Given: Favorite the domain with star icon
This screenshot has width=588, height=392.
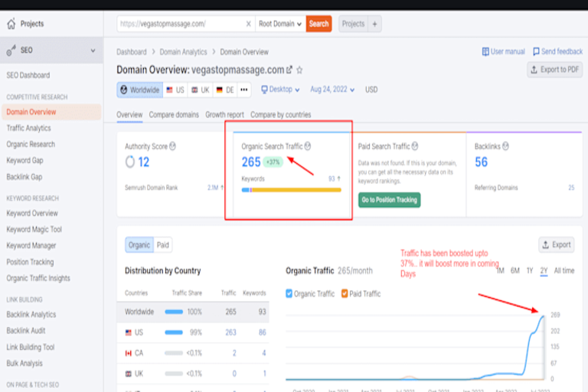Looking at the screenshot, I should tap(299, 70).
